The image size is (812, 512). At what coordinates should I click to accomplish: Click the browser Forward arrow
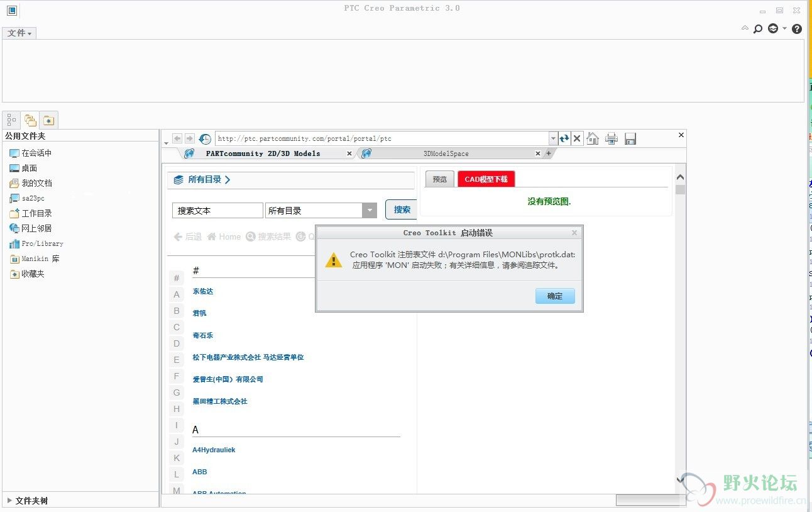coord(189,138)
